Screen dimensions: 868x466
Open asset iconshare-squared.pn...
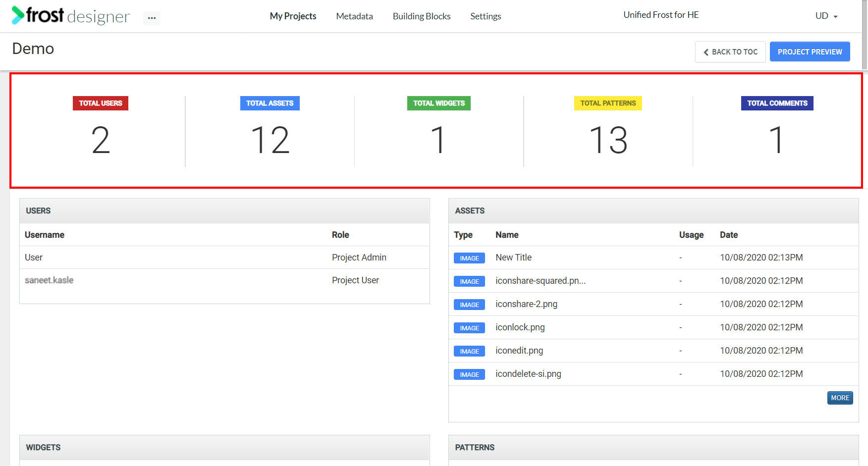(541, 281)
